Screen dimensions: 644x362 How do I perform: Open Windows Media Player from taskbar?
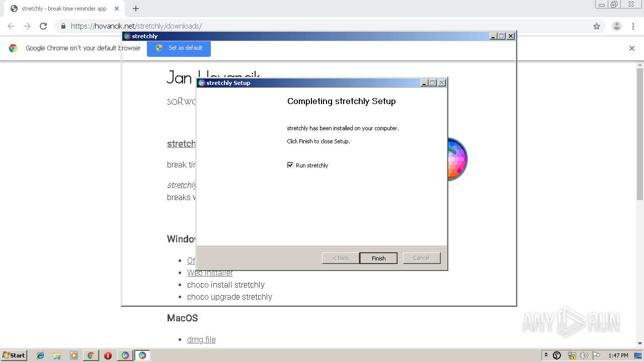74,355
